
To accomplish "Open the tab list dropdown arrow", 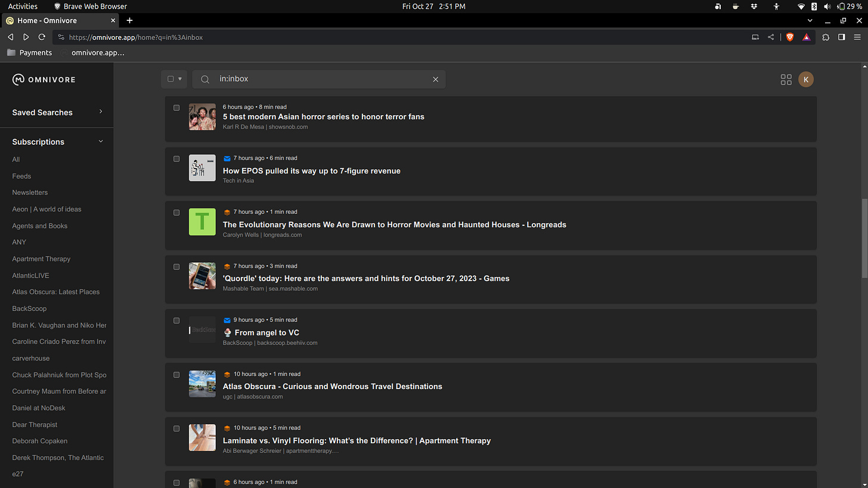I will pyautogui.click(x=810, y=20).
